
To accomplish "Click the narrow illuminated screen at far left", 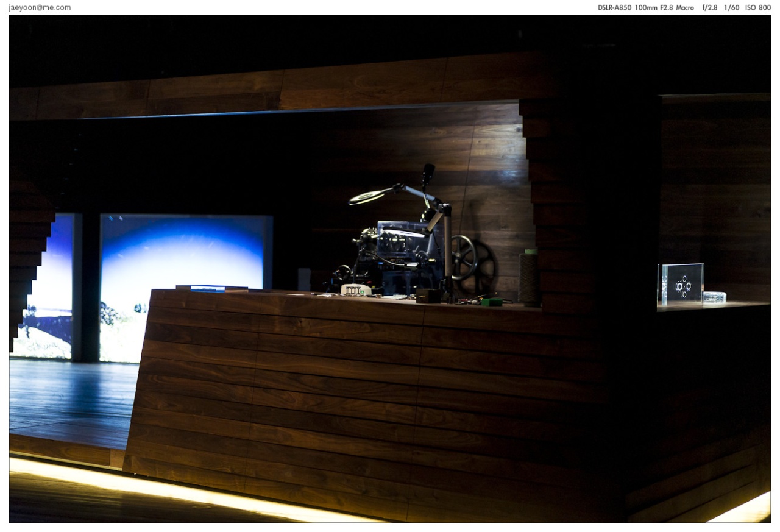I will click(46, 286).
